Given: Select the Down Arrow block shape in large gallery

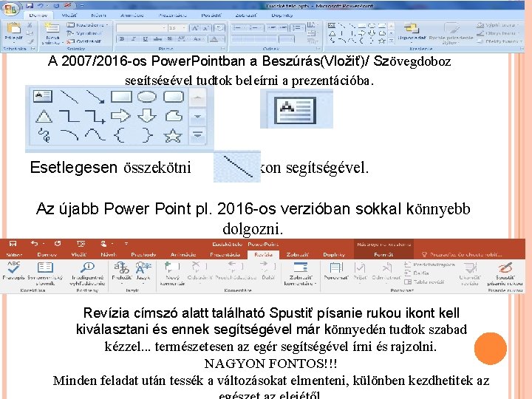Looking at the screenshot, I should (147, 116).
